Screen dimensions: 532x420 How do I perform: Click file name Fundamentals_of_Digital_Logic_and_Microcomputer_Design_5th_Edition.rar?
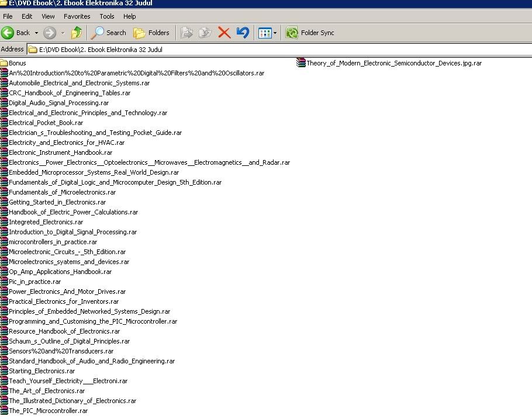(x=115, y=182)
